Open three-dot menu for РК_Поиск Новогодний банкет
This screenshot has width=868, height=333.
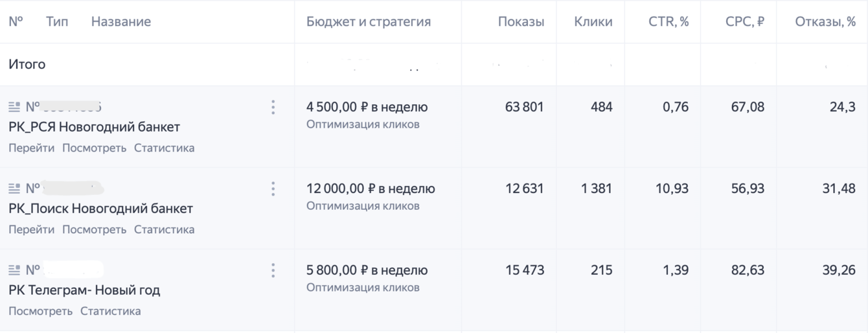coord(273,189)
